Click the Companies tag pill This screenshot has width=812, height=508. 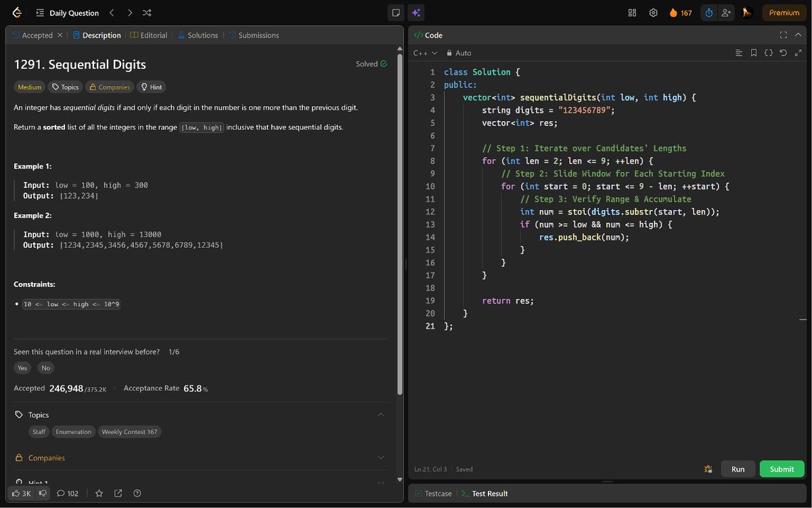tap(110, 87)
